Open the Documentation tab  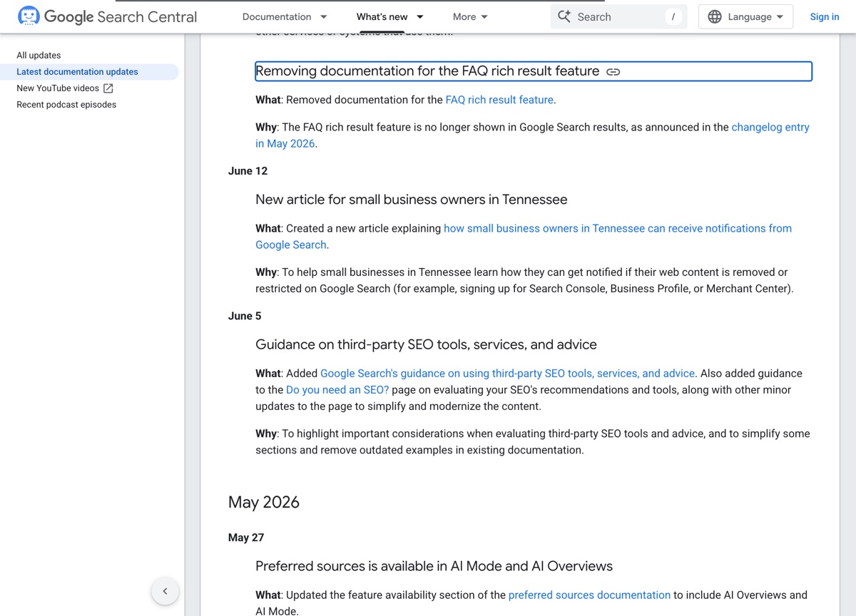[x=277, y=16]
